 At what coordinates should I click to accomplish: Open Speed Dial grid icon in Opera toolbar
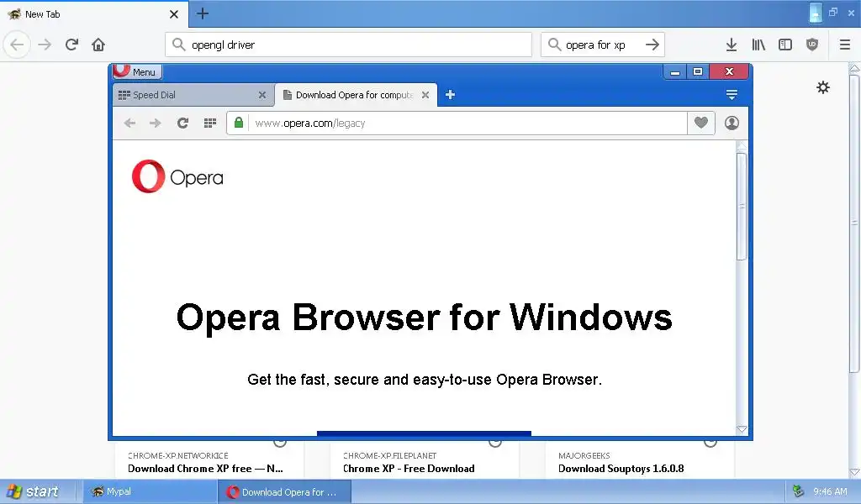[x=209, y=123]
